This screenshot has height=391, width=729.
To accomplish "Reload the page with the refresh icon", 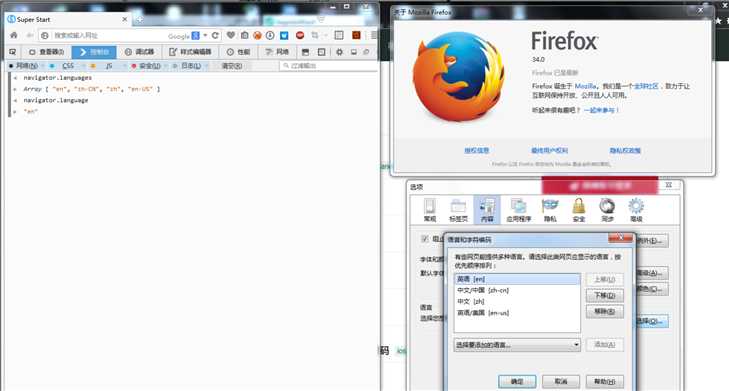I will point(215,35).
